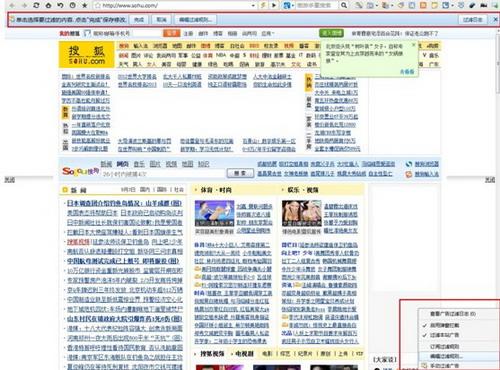500x370 pixels.
Task: Click the Sogou search text box
Action: coord(163,174)
